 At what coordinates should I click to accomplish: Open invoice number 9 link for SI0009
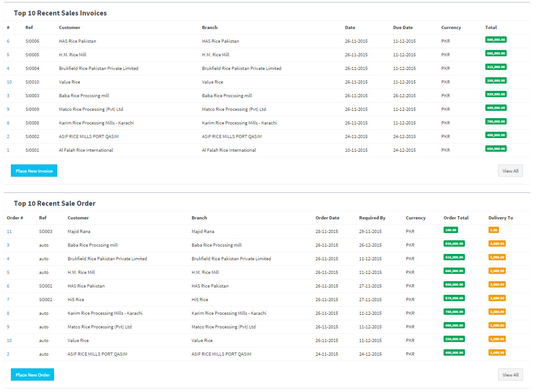point(8,109)
